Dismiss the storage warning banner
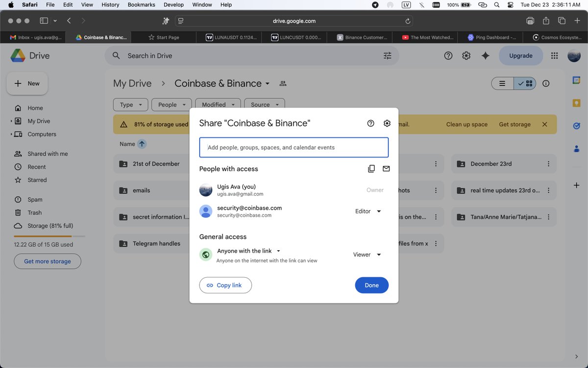The height and width of the screenshot is (368, 588). pos(544,125)
